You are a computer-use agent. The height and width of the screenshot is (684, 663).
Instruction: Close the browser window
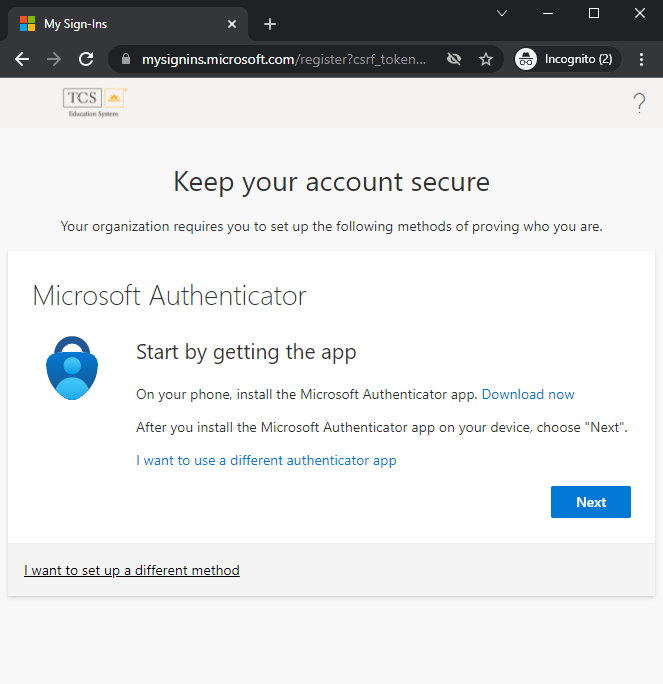click(639, 13)
